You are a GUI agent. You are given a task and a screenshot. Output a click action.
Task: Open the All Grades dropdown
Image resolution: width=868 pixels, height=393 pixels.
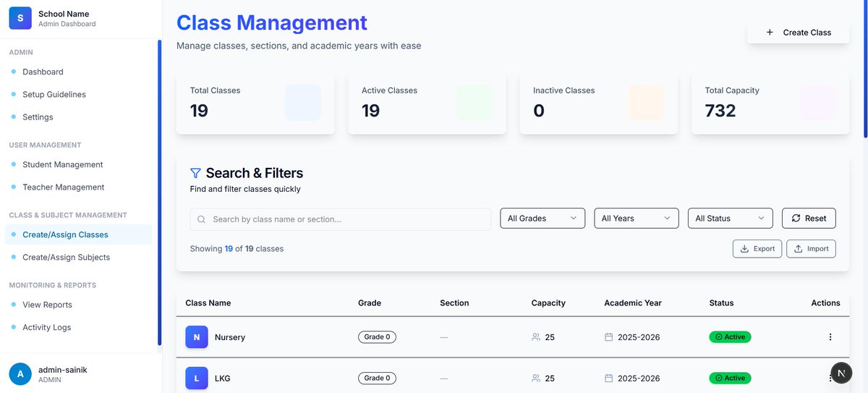(x=542, y=219)
